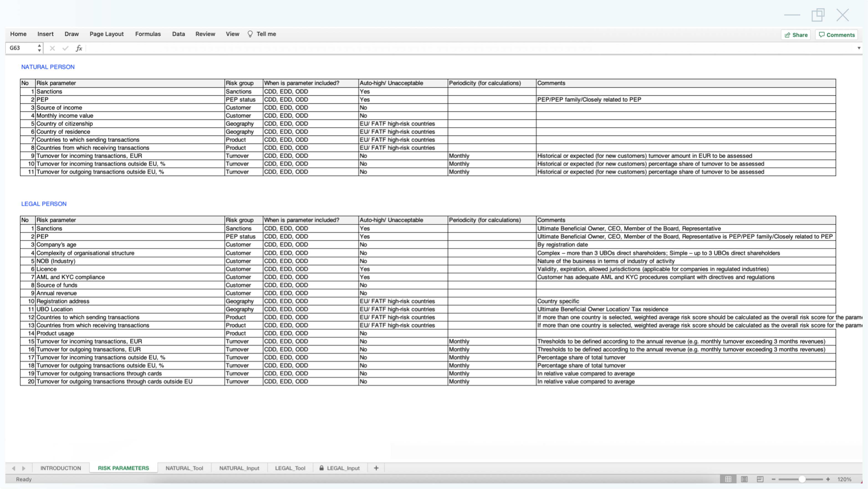
Task: Toggle Page Layout view in status bar
Action: (744, 479)
